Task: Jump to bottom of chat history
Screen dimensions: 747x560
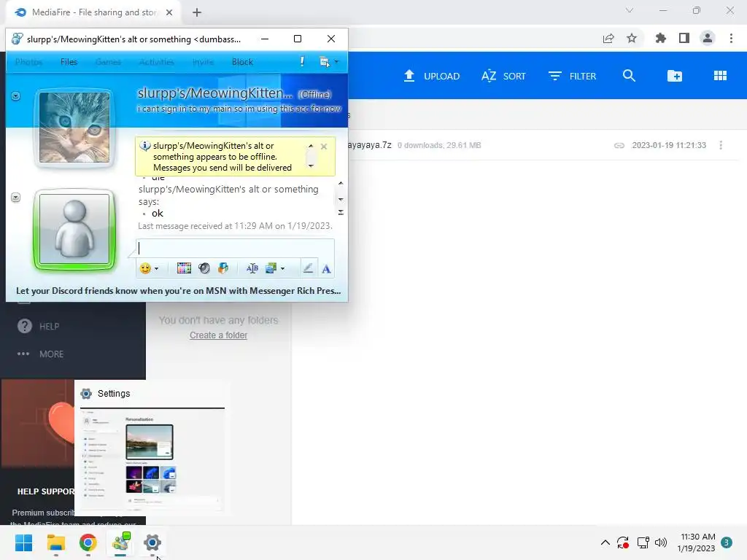Action: (x=341, y=212)
